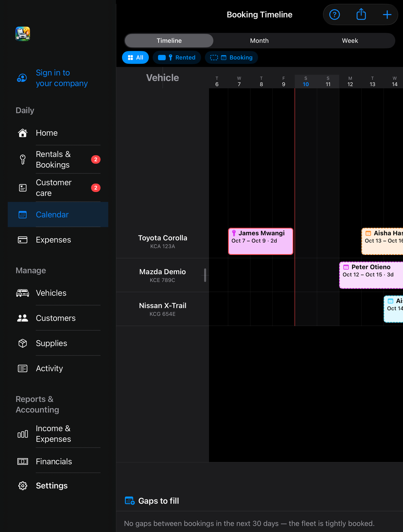The image size is (403, 532).
Task: Select the Toyota Corolla vehicle row
Action: click(163, 241)
